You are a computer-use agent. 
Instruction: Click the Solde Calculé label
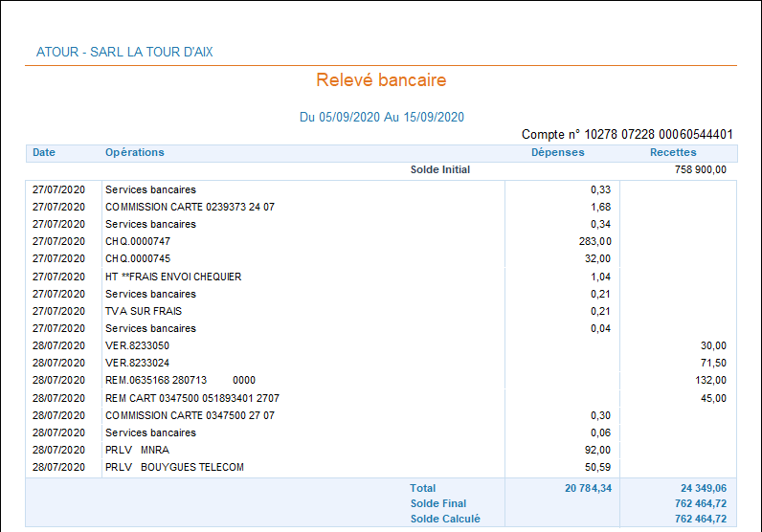445,519
